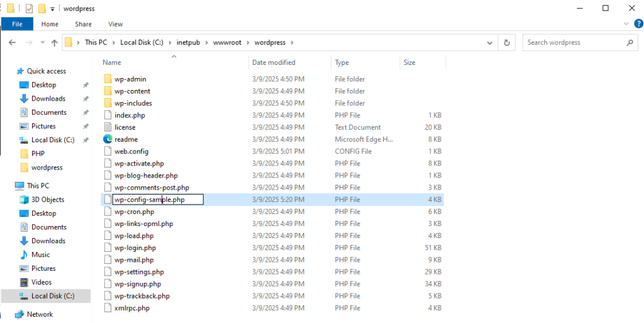
Task: Click Local Disk (C:) breadcrumb segment
Action: (142, 42)
